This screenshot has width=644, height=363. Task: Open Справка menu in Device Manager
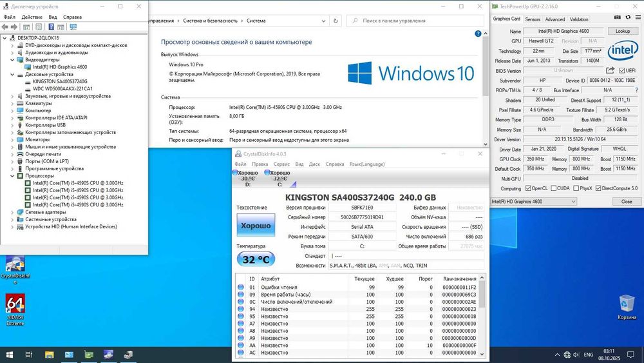click(72, 17)
